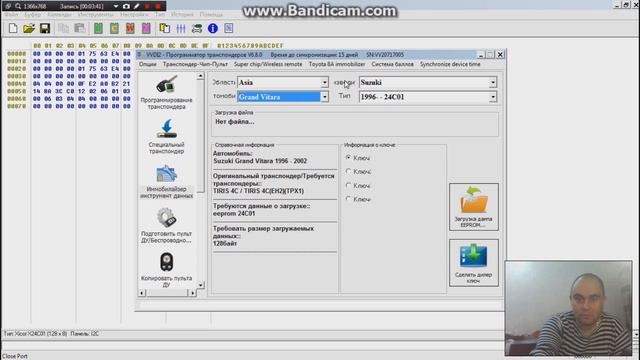Open the Транспондер-Чип-Пульт menu
The image size is (640, 360).
pyautogui.click(x=195, y=64)
